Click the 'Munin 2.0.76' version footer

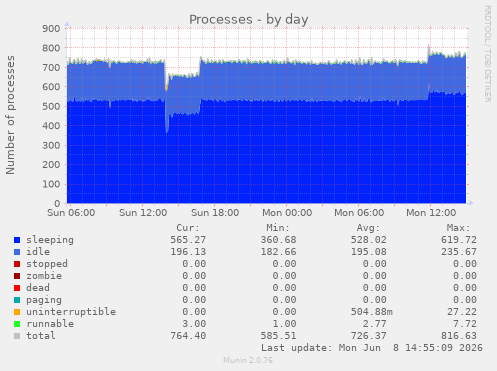click(x=248, y=360)
